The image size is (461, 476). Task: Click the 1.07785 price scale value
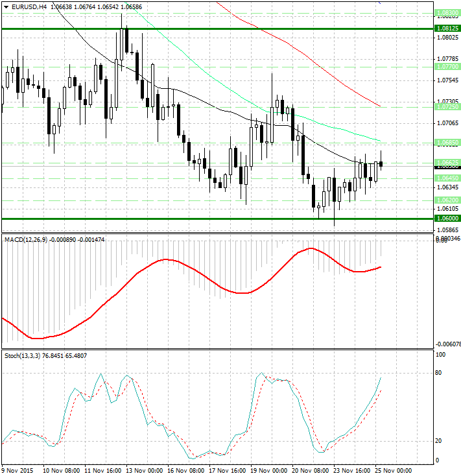pyautogui.click(x=447, y=59)
